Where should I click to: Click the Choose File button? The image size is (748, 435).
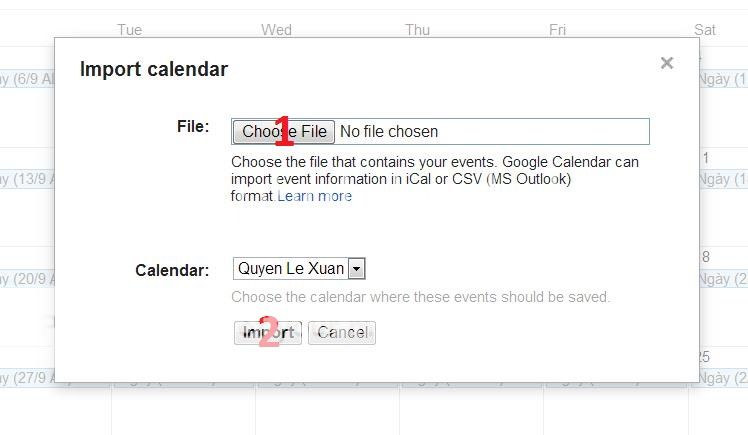click(284, 131)
